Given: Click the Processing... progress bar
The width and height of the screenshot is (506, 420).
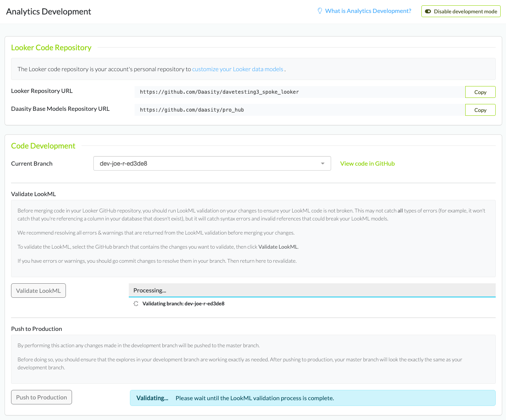Looking at the screenshot, I should pos(312,291).
